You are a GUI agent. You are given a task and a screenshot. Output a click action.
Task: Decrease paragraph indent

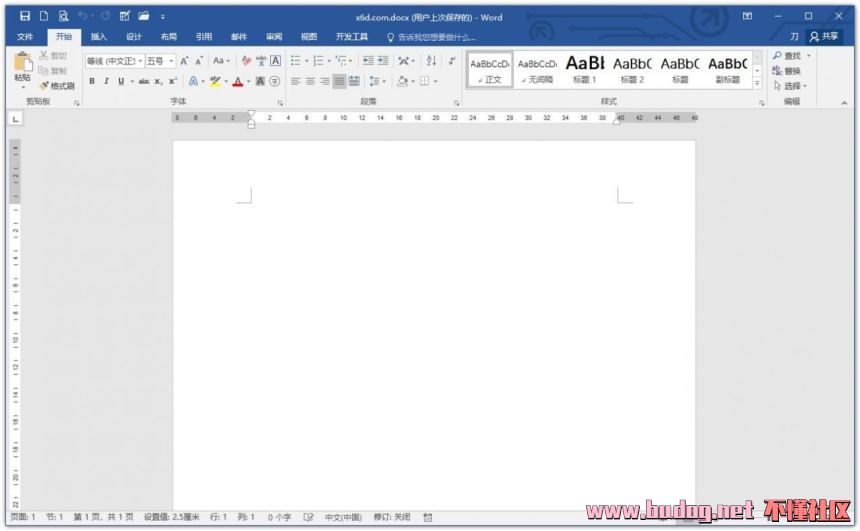(368, 60)
